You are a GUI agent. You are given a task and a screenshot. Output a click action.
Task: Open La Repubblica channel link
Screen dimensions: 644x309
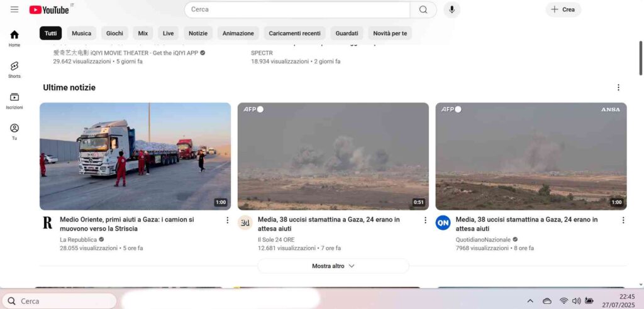pyautogui.click(x=79, y=239)
